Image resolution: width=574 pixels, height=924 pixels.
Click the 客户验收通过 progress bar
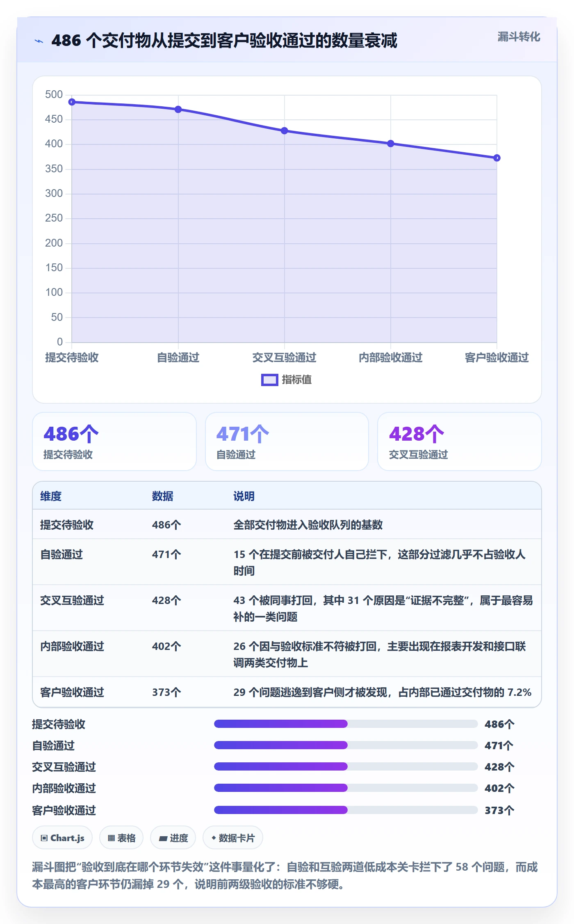(346, 810)
